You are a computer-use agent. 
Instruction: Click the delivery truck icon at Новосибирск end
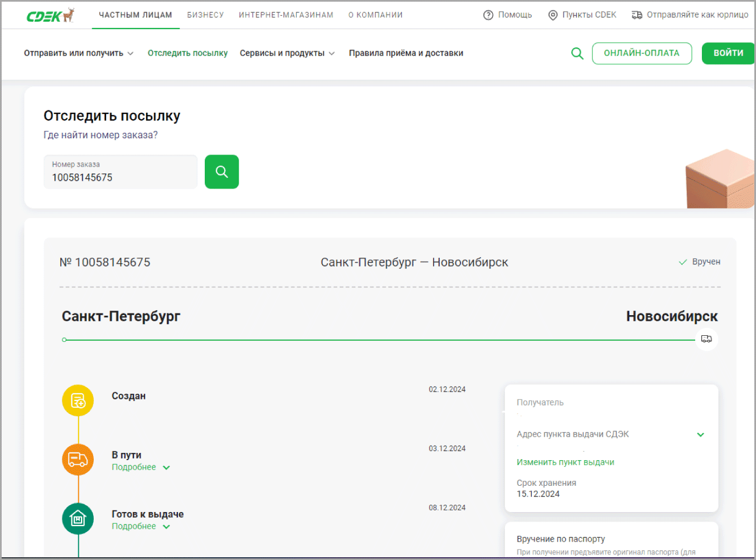(706, 339)
